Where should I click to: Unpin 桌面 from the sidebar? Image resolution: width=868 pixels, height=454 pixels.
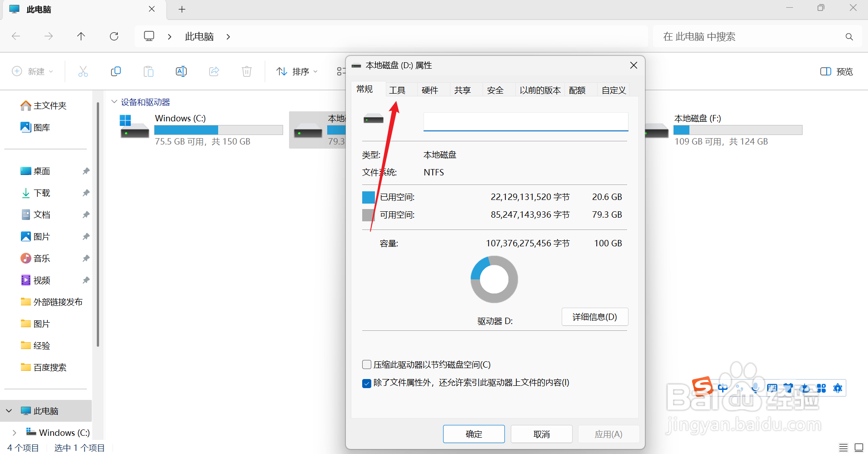pos(86,171)
